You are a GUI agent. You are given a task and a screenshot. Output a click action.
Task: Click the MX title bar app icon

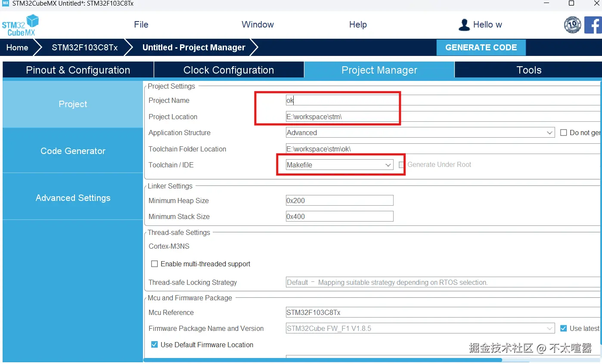click(6, 3)
